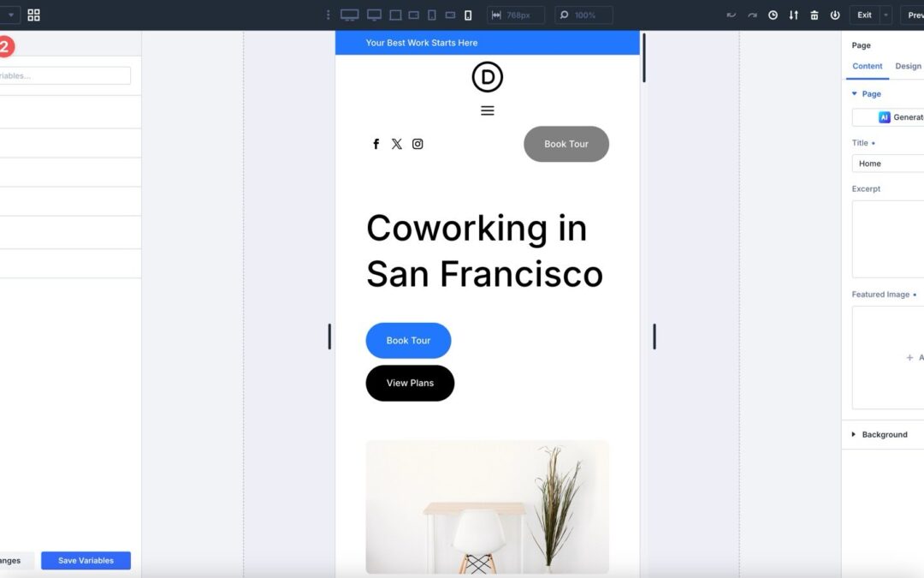Screen dimensions: 924x578
Task: Switch to small tablet wide breakpoint
Action: [x=414, y=15]
